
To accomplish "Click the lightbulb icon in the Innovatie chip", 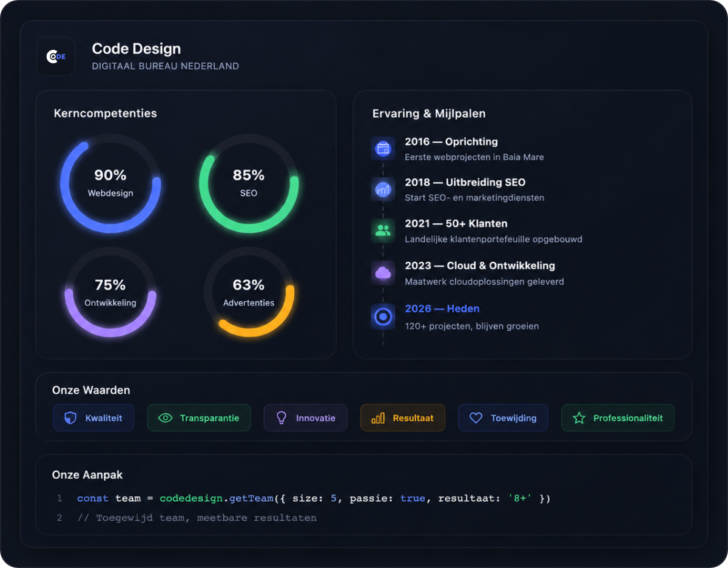I will (281, 418).
